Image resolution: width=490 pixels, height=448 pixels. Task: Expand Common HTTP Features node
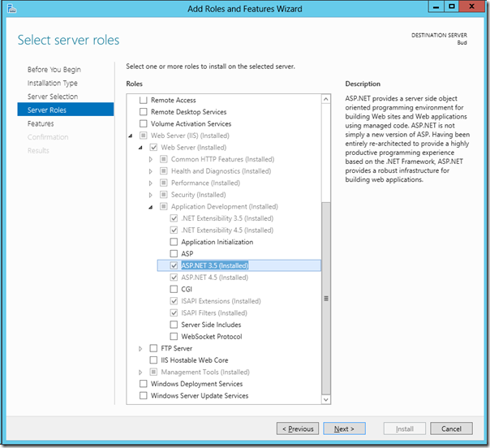pyautogui.click(x=151, y=159)
